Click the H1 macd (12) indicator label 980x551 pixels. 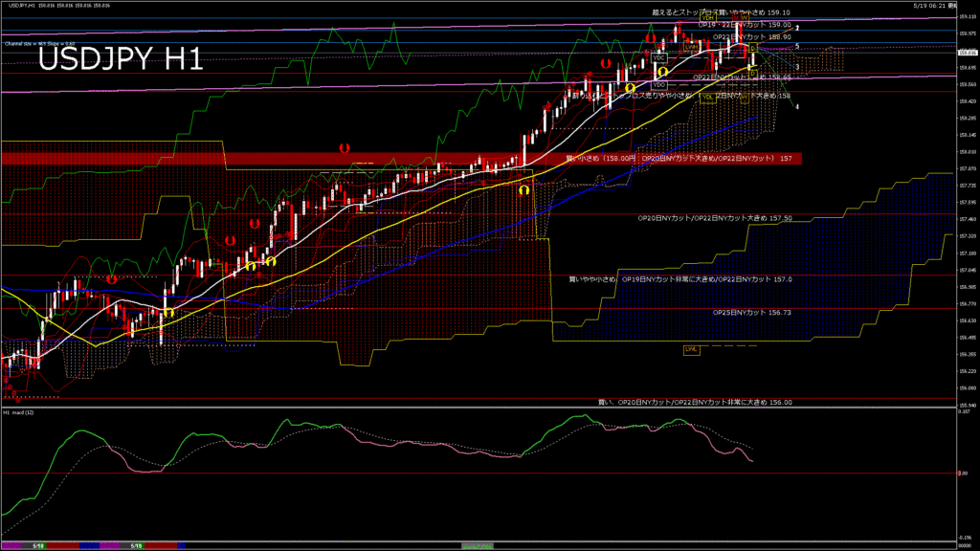click(x=19, y=413)
